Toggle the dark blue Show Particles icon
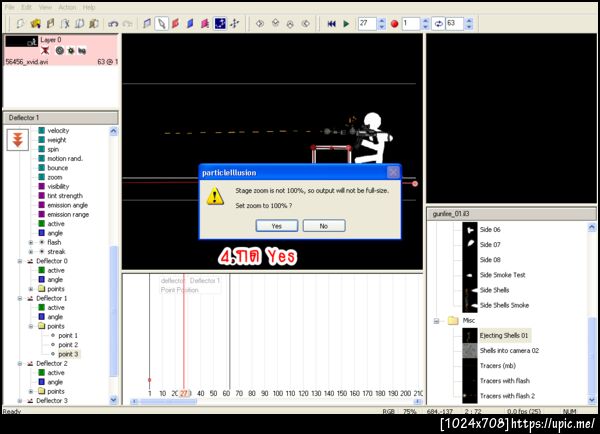 (x=220, y=24)
